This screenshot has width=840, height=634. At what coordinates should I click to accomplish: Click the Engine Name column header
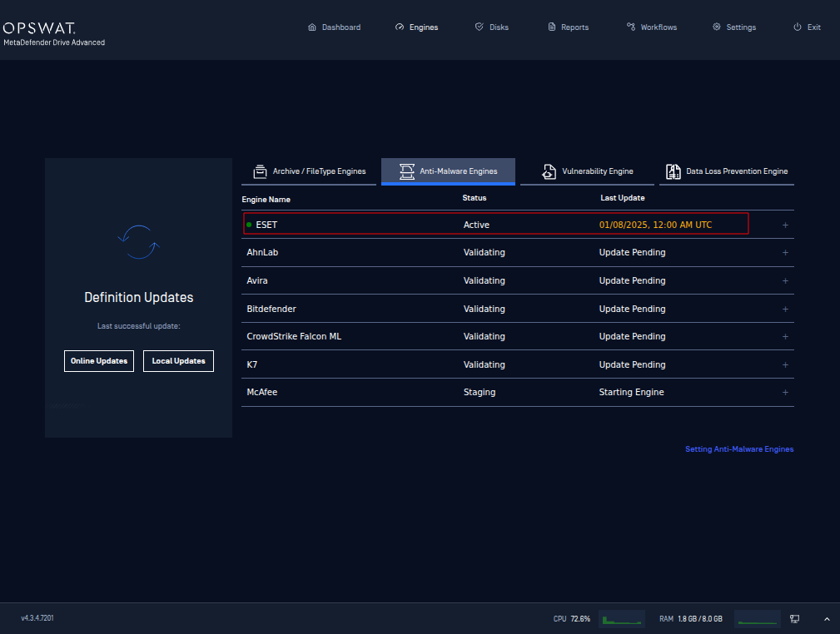[x=266, y=199]
